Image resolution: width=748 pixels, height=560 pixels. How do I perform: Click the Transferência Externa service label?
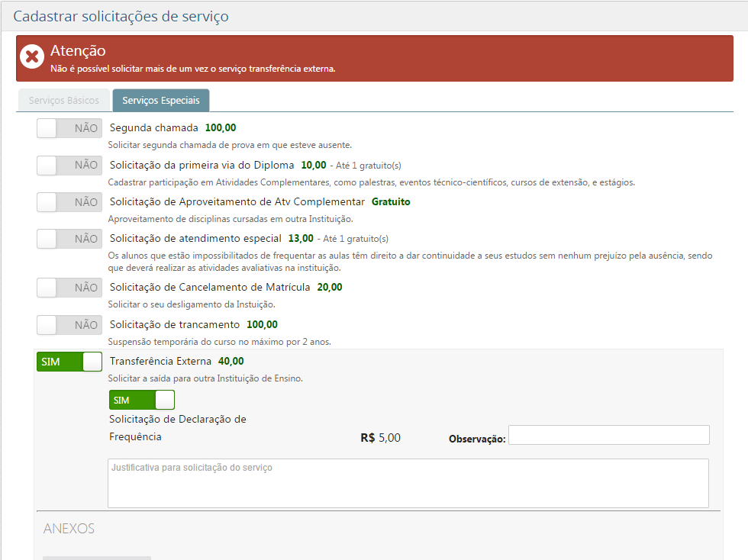pos(160,362)
